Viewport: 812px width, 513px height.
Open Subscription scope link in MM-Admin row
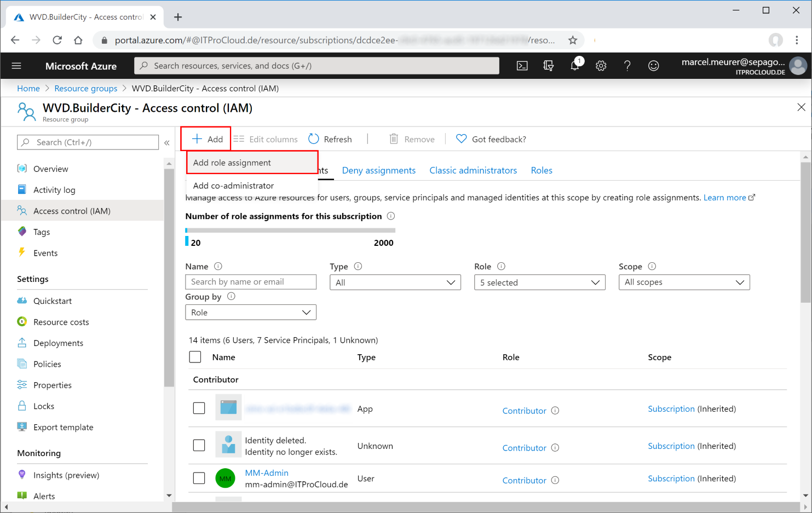671,479
